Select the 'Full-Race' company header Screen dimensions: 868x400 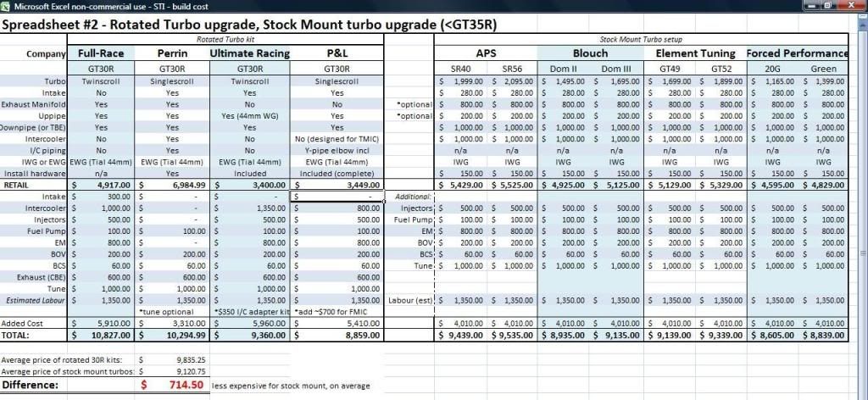tap(100, 53)
